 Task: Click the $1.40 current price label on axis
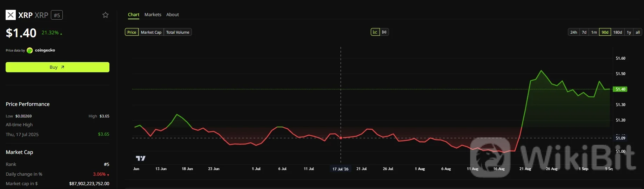620,89
